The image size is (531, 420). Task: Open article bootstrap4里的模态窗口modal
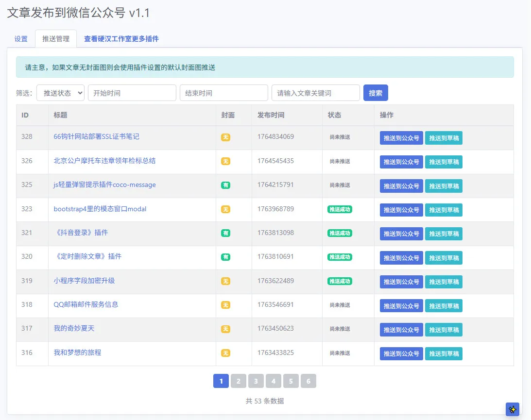[100, 209]
